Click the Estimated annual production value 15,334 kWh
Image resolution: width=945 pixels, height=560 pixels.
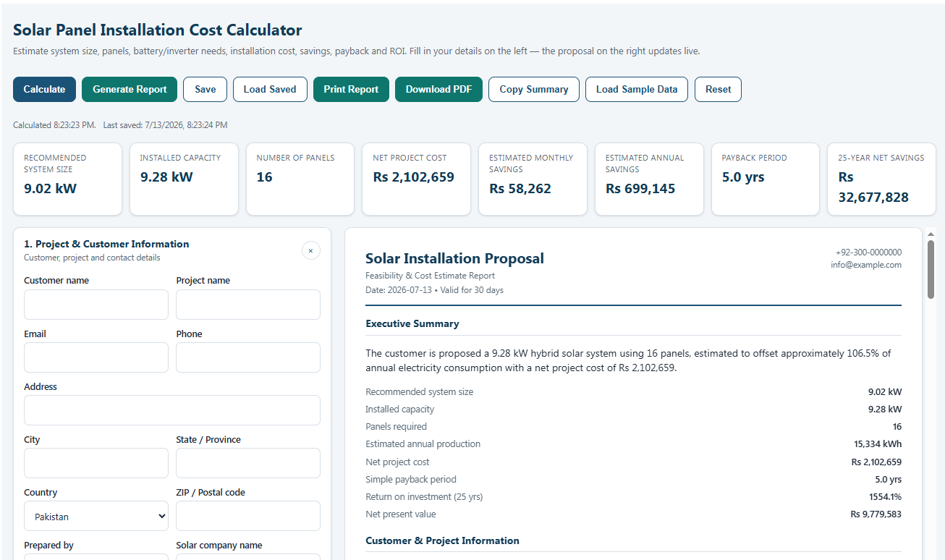(878, 444)
